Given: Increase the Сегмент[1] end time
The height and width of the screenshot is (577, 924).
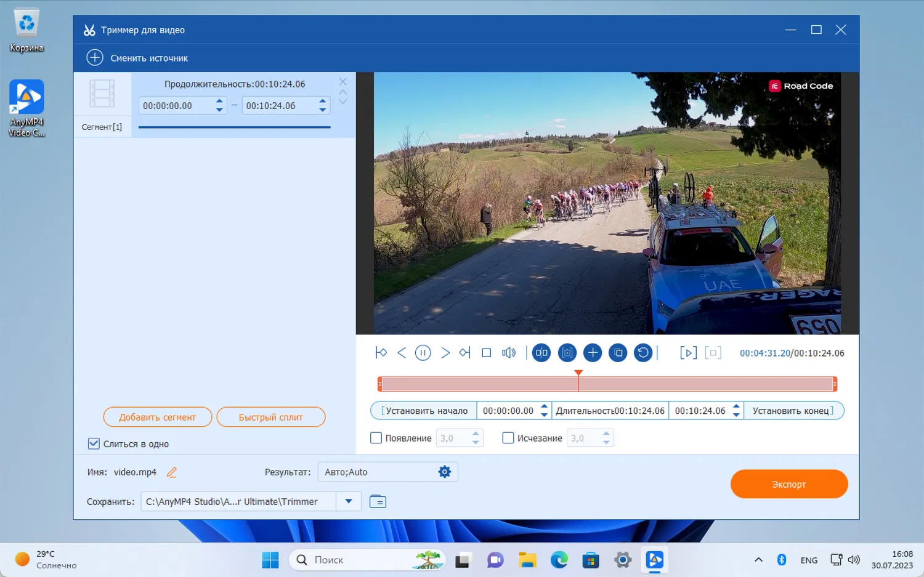Looking at the screenshot, I should tap(323, 101).
